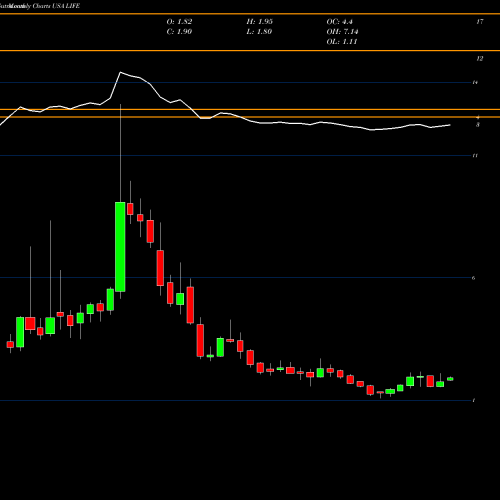500x500 pixels.
Task: Click the '17' price axis label
Action: click(480, 22)
